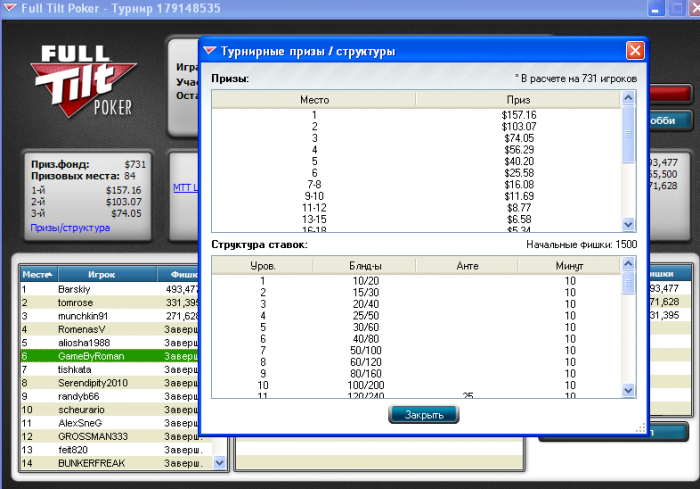Image resolution: width=700 pixels, height=489 pixels.
Task: Click the 7-8 place row
Action: 417,184
